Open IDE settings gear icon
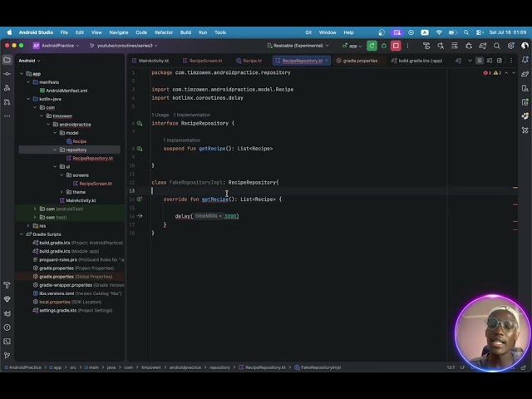The width and height of the screenshot is (532, 399). (x=511, y=46)
